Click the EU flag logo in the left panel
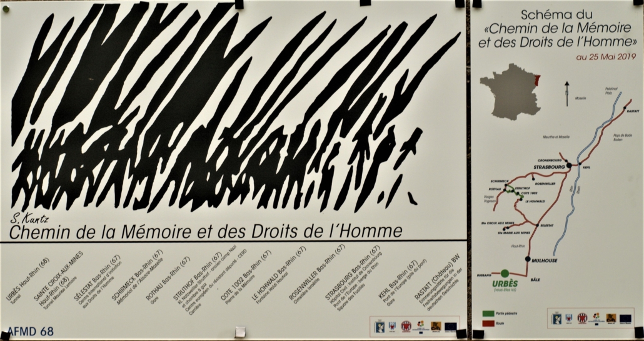 [x=451, y=327]
